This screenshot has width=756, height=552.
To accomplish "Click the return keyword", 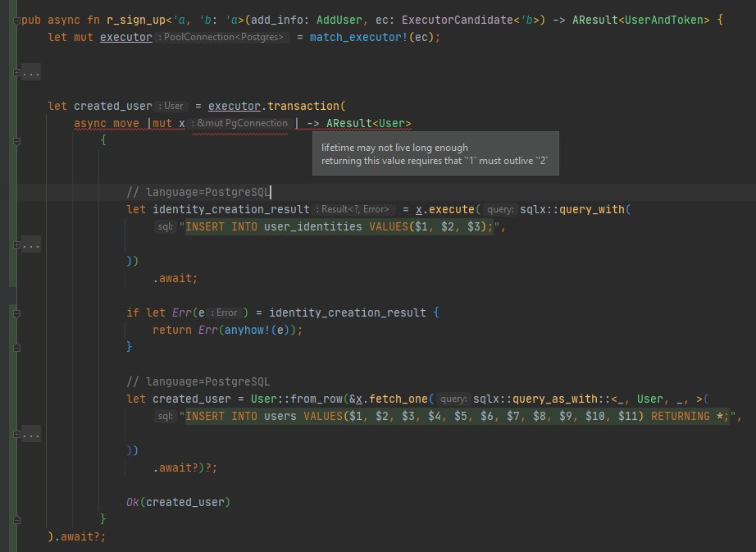I will (x=172, y=331).
